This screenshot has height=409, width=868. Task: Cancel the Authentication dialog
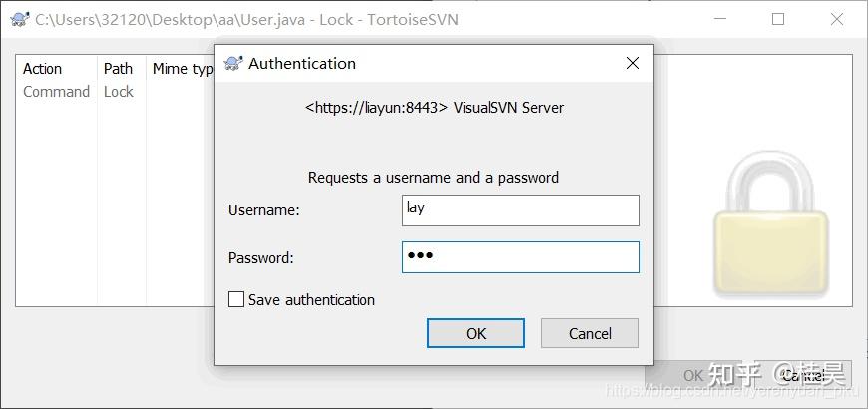point(589,333)
